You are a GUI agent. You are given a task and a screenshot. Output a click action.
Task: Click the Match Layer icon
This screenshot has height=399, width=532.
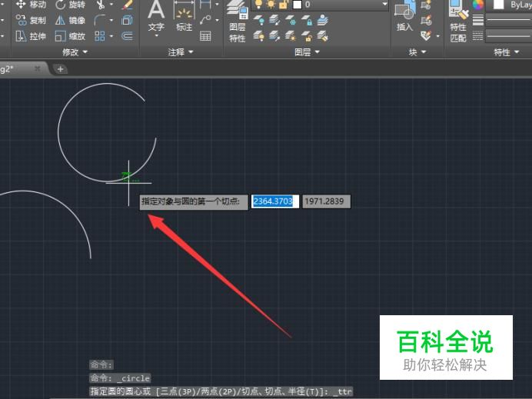point(323,36)
